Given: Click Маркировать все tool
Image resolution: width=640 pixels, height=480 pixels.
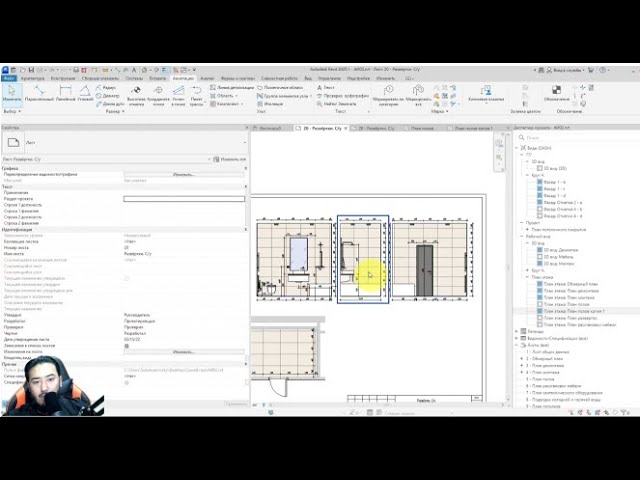Looking at the screenshot, I should [x=418, y=96].
